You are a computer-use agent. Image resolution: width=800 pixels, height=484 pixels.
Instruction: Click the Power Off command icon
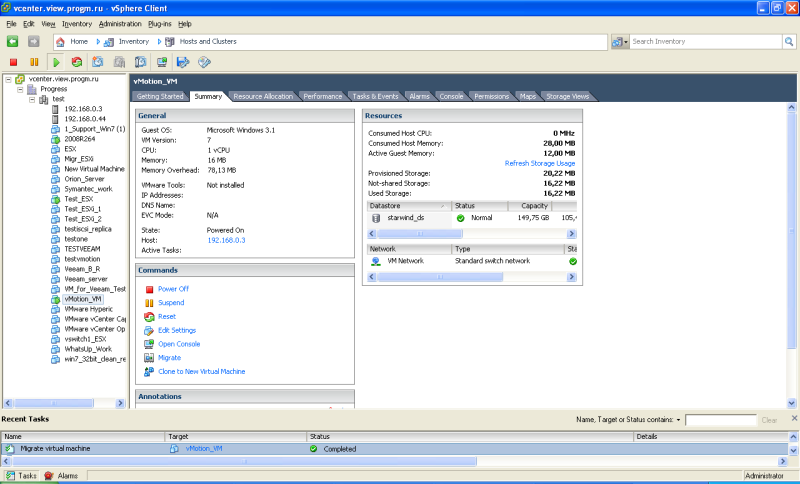click(149, 289)
